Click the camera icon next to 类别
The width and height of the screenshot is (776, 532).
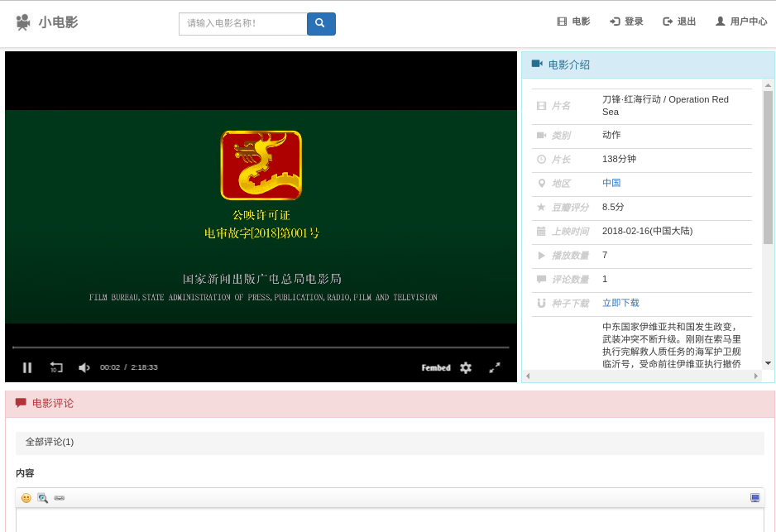click(x=541, y=135)
